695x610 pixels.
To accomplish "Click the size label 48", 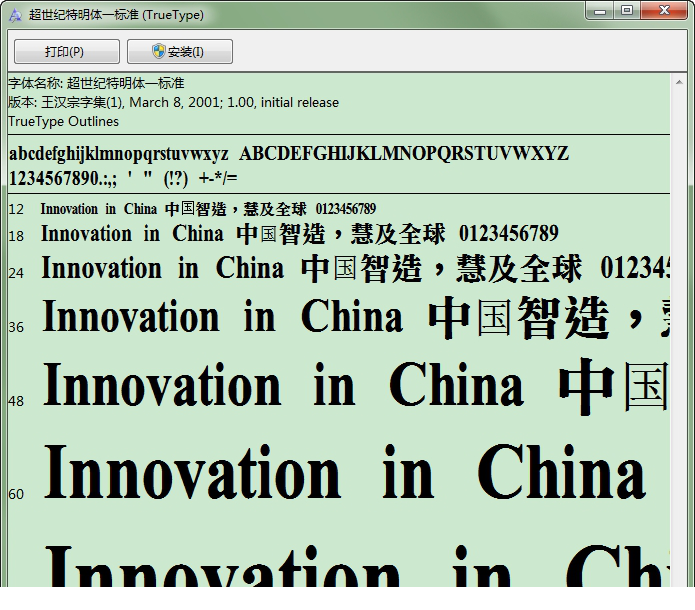I will click(x=16, y=401).
